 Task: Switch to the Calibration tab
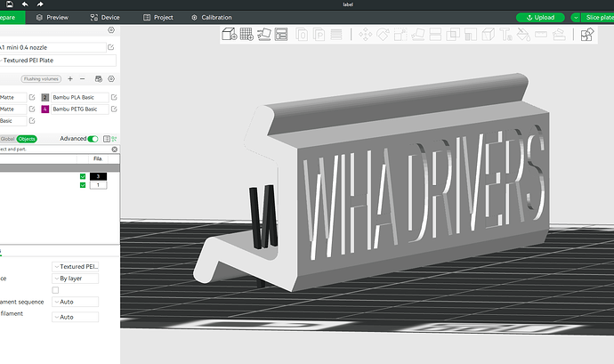coord(212,17)
